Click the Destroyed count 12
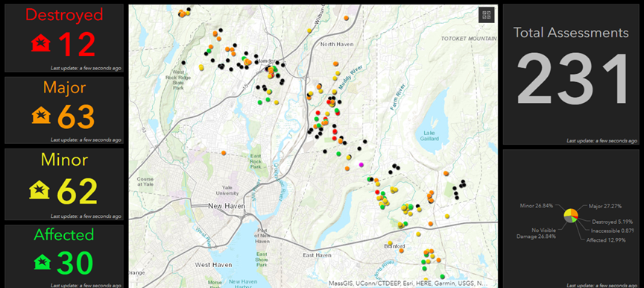The width and height of the screenshot is (644, 288). coord(78,44)
